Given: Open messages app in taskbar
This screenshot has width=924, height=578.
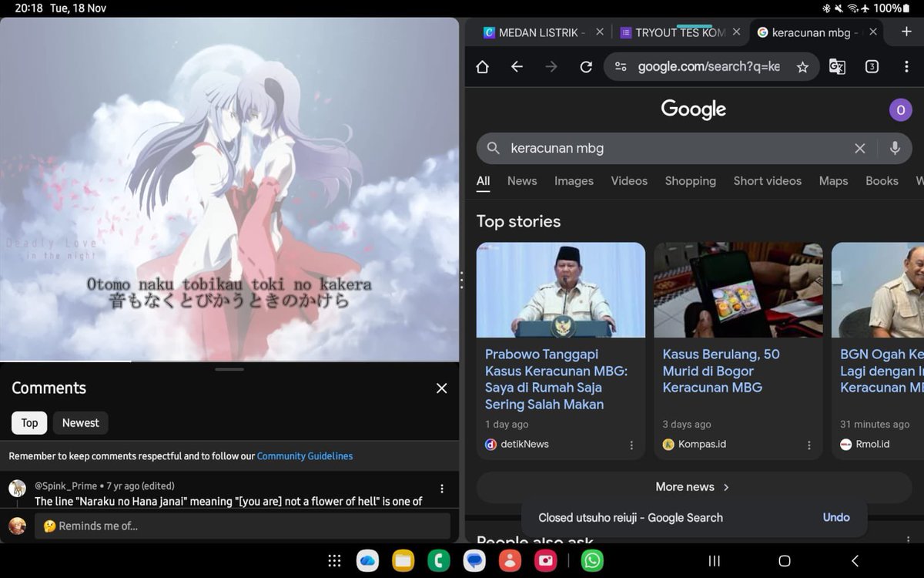Looking at the screenshot, I should (474, 561).
